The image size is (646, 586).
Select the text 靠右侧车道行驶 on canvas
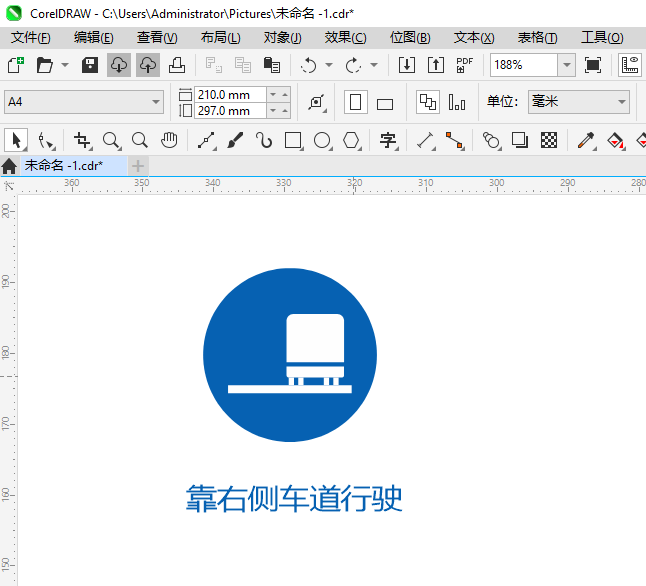[294, 498]
